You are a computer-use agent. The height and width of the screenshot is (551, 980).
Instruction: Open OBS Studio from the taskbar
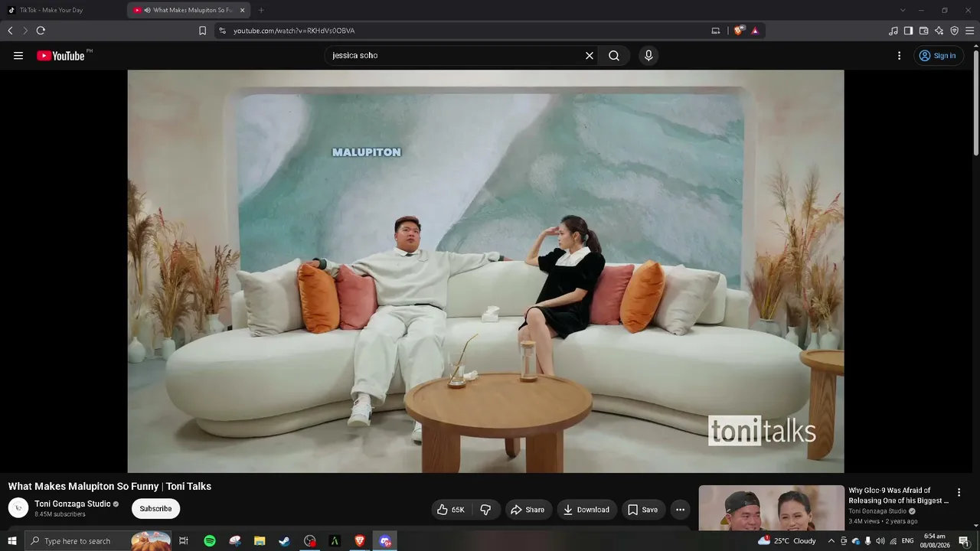(309, 541)
